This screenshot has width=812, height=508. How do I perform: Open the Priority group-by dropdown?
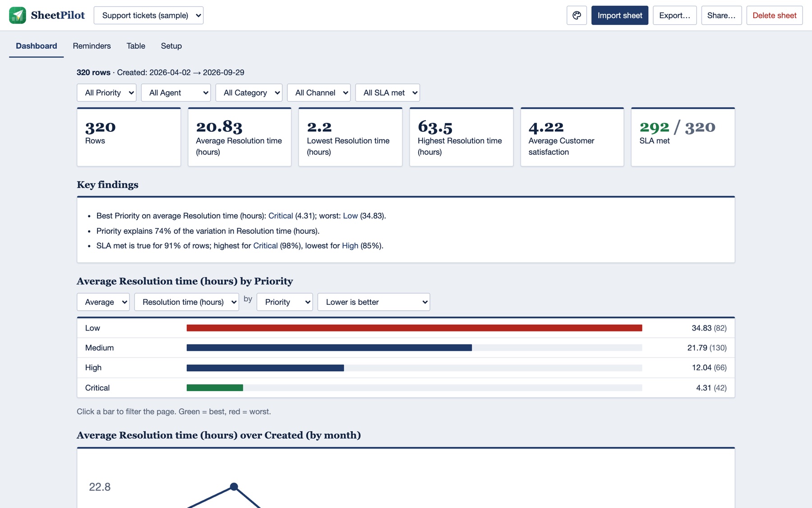point(285,302)
